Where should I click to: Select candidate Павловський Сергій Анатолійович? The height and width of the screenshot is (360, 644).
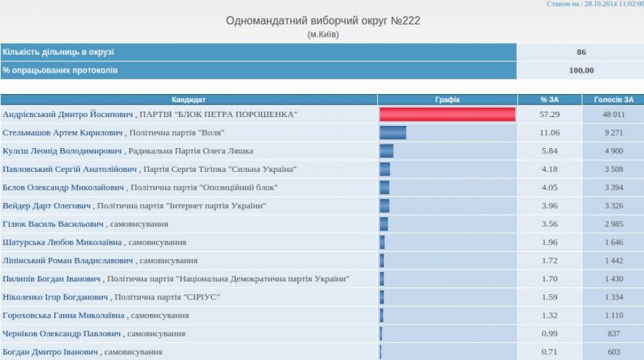point(70,169)
